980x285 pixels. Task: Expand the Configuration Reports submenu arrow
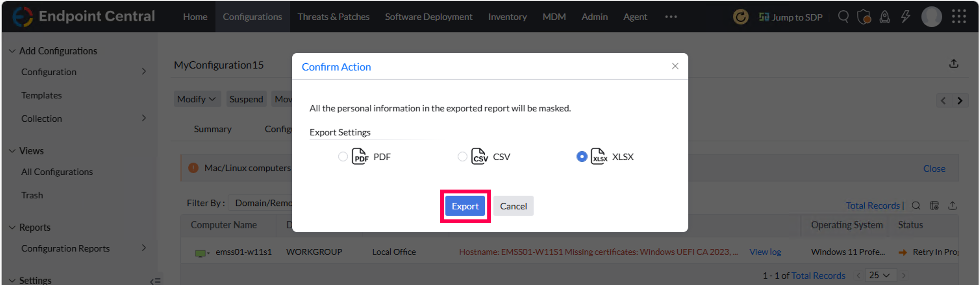point(144,248)
